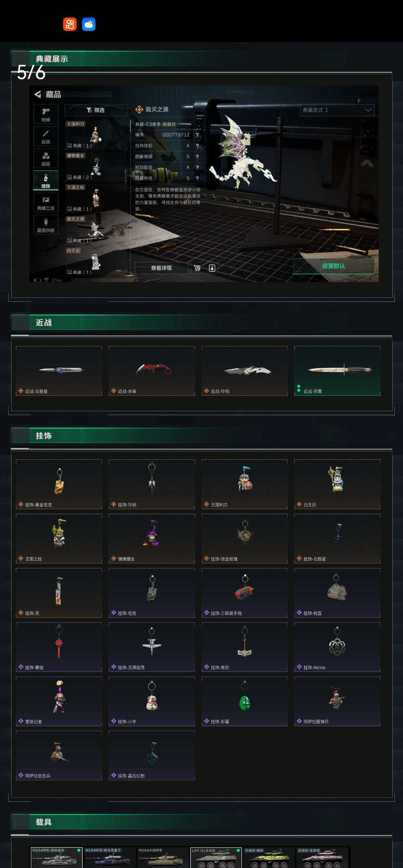Image resolution: width=403 pixels, height=868 pixels.
Task: Select the 挂饰-黄金坦克 charm thumbnail
Action: (x=59, y=484)
